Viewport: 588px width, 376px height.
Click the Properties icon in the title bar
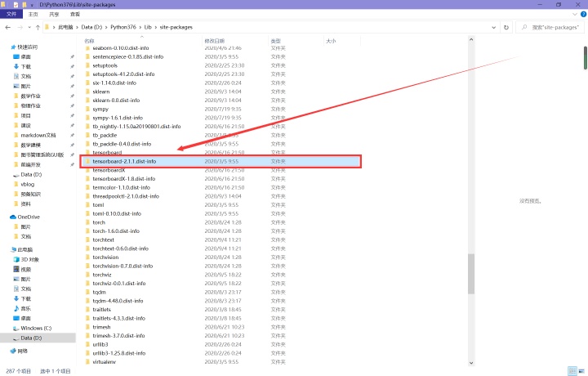click(16, 5)
